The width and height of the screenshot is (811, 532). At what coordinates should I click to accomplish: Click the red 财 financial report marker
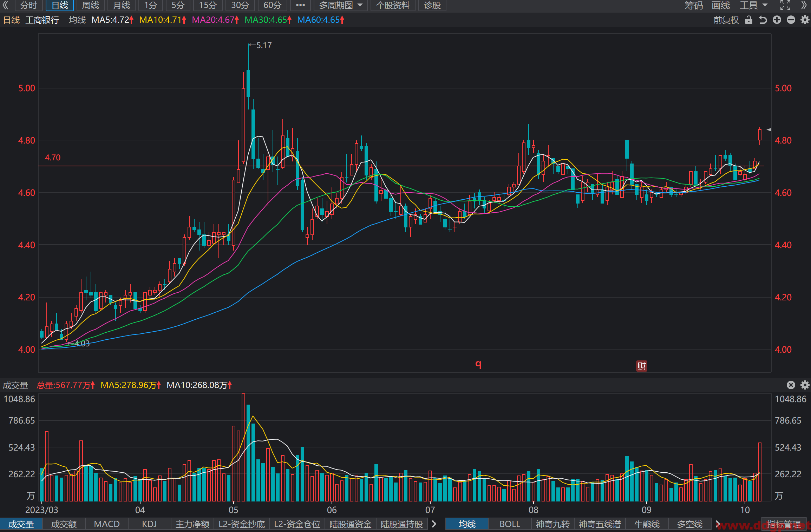(642, 366)
